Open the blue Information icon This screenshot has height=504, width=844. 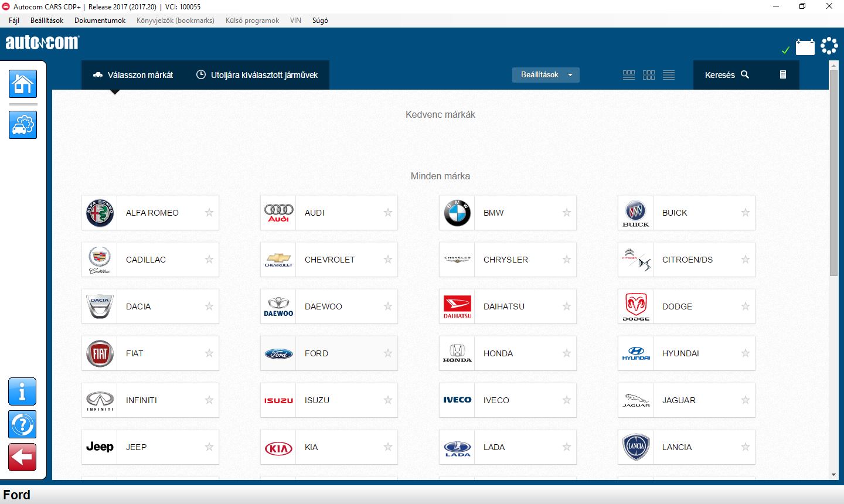click(x=22, y=392)
